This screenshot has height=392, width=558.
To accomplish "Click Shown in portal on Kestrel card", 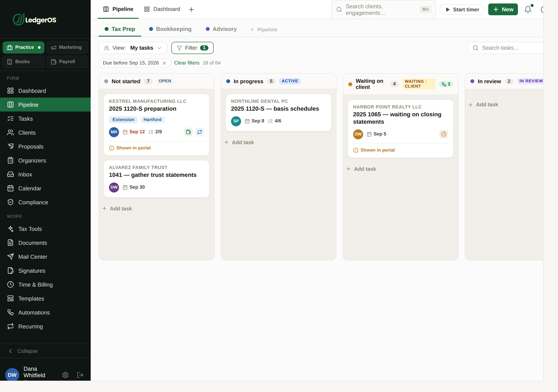I will [x=130, y=148].
